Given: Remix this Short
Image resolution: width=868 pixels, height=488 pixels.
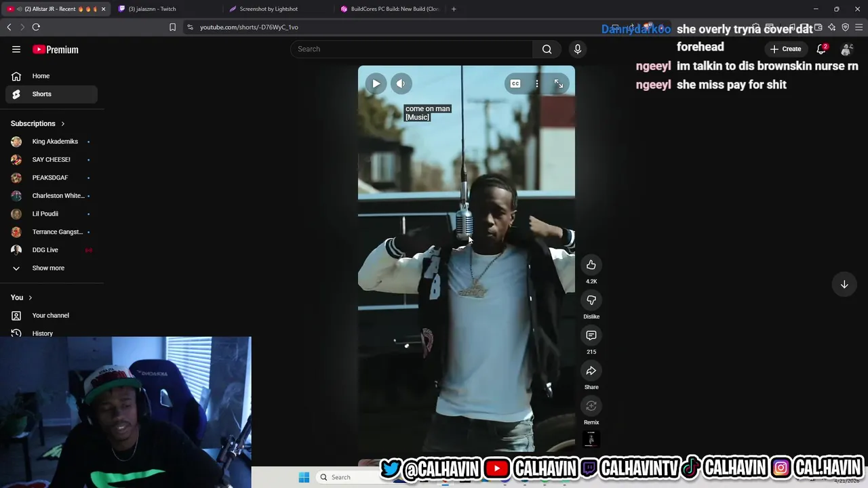Looking at the screenshot, I should point(591,406).
